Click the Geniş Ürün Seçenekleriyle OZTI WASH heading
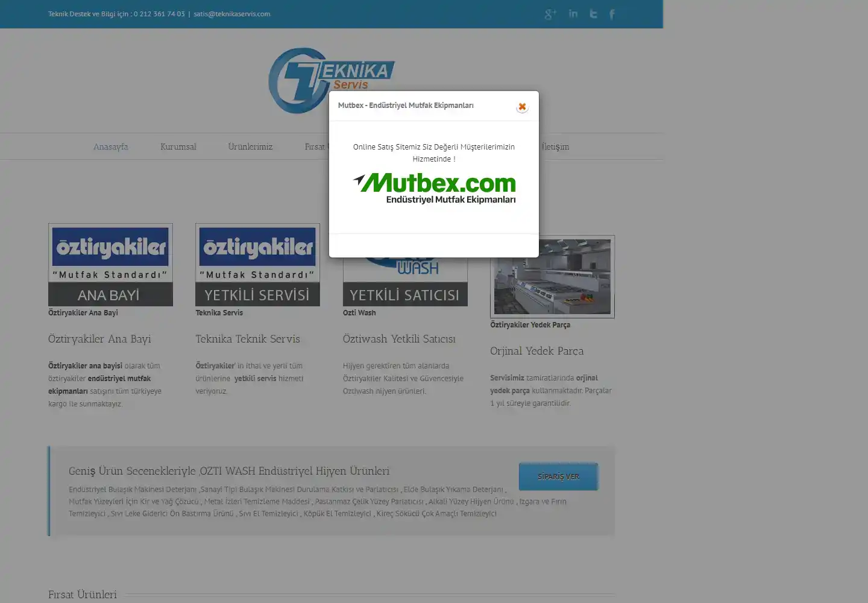868x603 pixels. pos(229,471)
